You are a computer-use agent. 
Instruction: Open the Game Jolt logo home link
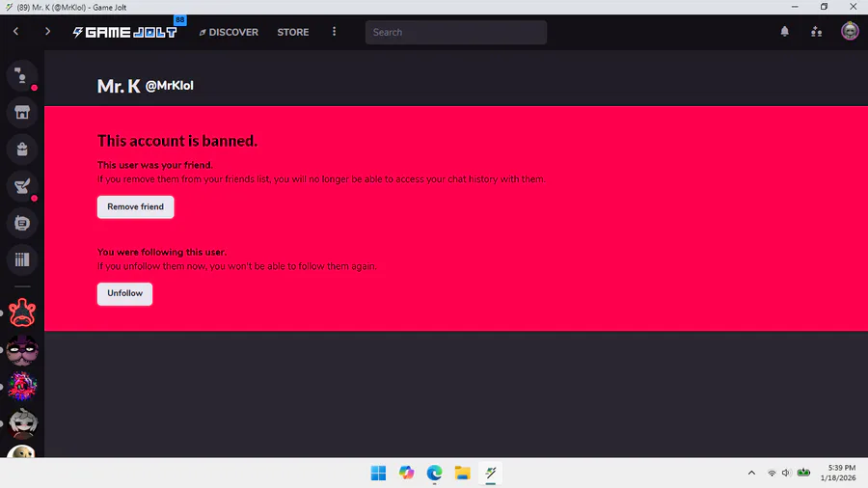(125, 32)
